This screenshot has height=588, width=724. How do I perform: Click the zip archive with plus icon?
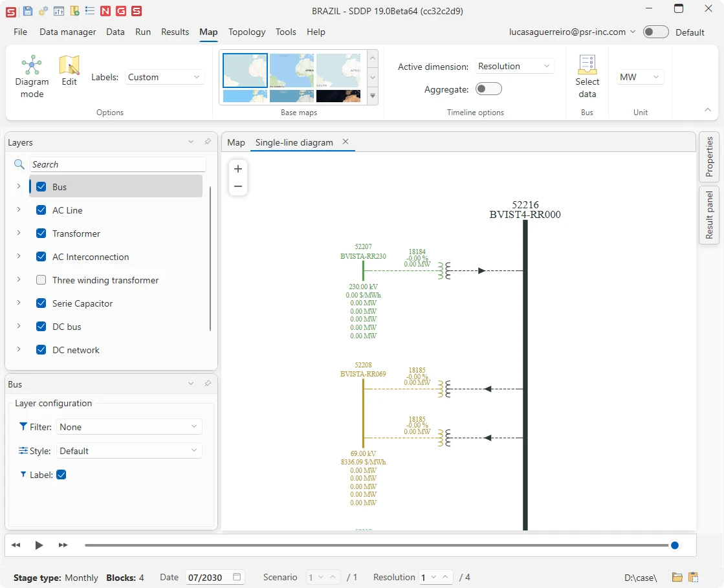[74, 11]
